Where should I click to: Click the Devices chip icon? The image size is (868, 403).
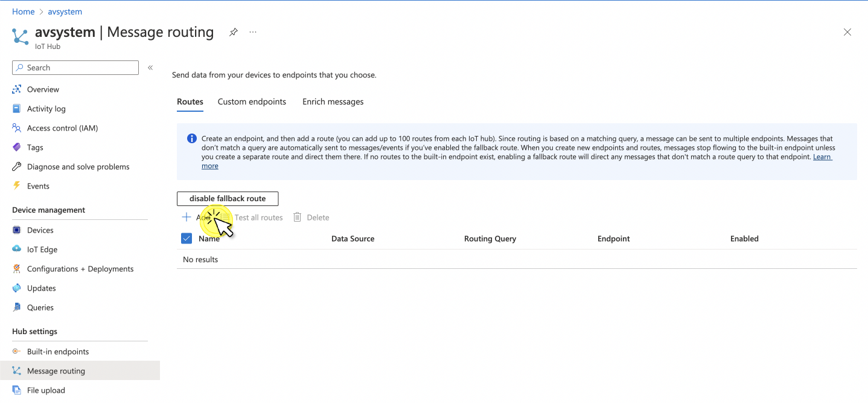[x=17, y=230]
